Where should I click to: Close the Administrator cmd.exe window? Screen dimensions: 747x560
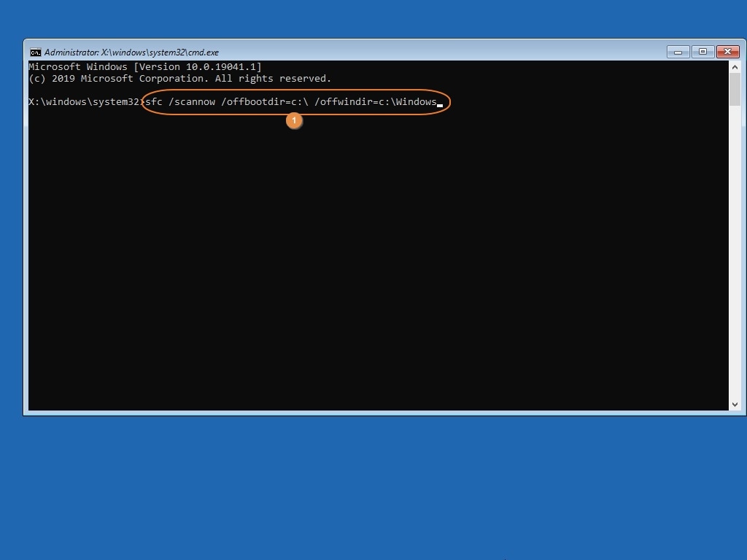pyautogui.click(x=727, y=52)
